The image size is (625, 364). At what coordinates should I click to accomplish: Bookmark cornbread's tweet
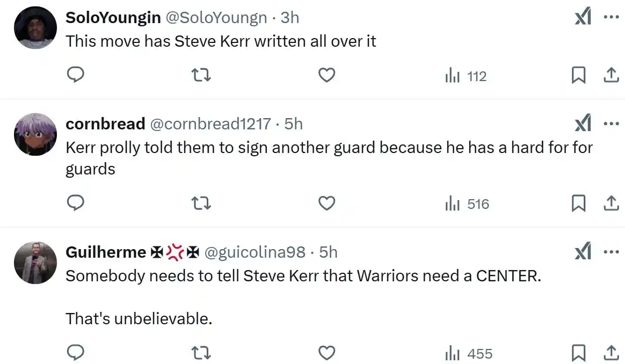point(578,203)
